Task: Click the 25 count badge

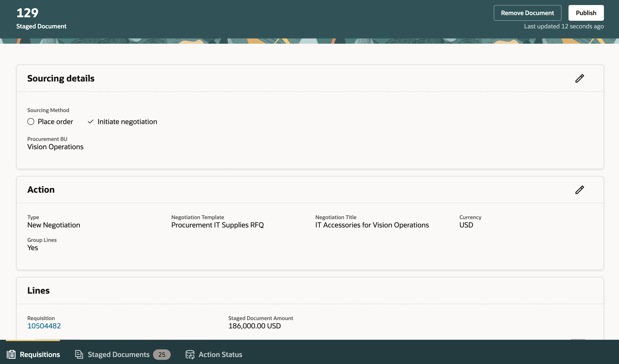Action: tap(162, 354)
